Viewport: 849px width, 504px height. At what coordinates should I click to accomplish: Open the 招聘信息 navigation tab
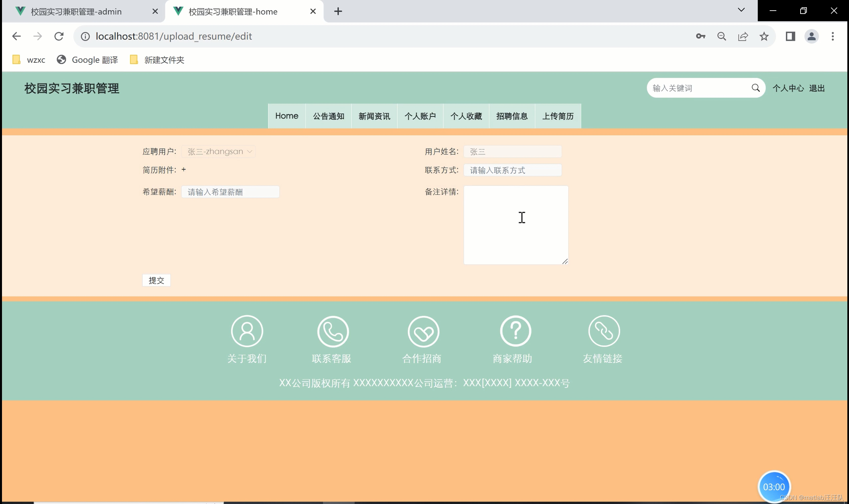tap(512, 116)
